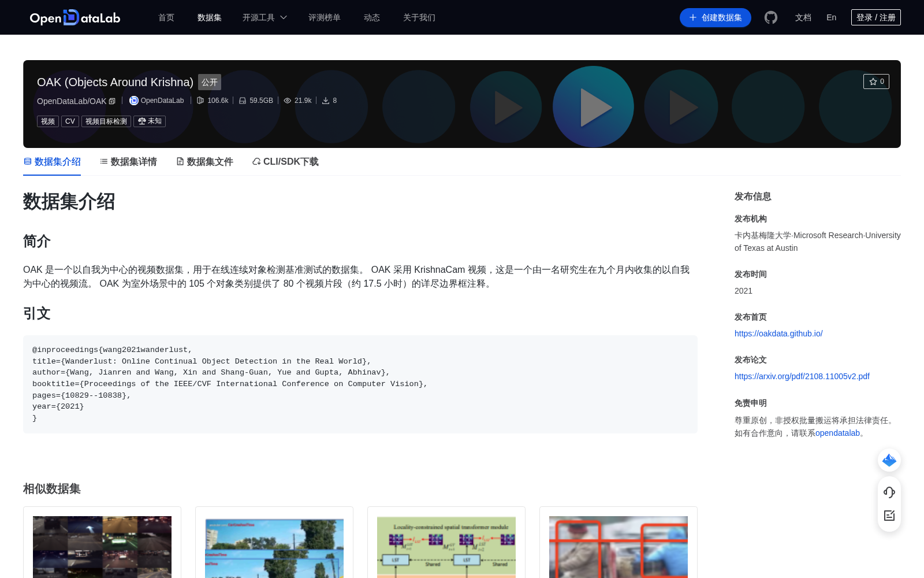
Task: Click the 59.5GB storage size icon
Action: coord(243,101)
